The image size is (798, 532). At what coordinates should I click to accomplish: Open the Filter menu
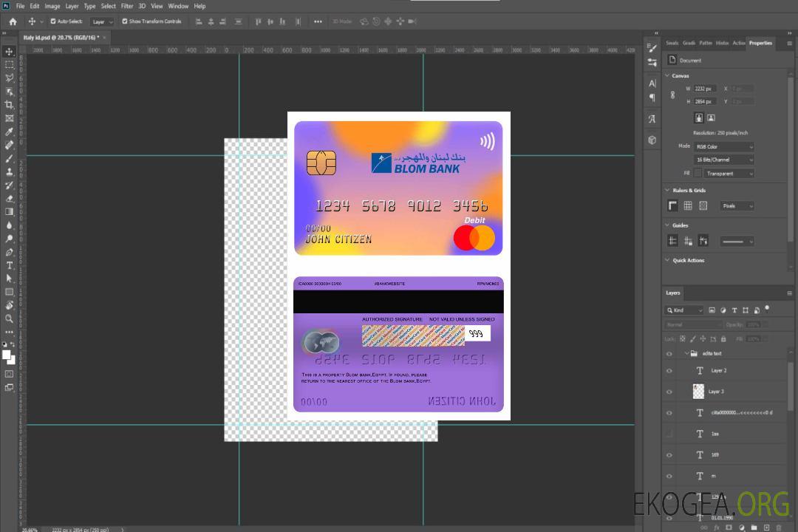tap(127, 6)
